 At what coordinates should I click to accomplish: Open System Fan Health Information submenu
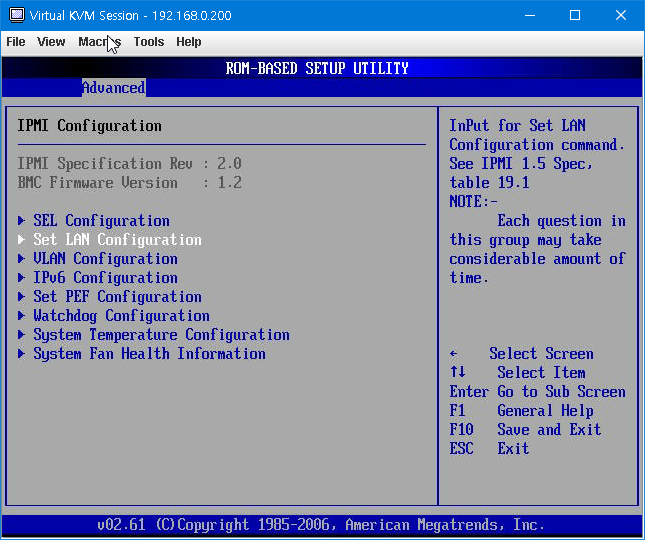pos(149,354)
